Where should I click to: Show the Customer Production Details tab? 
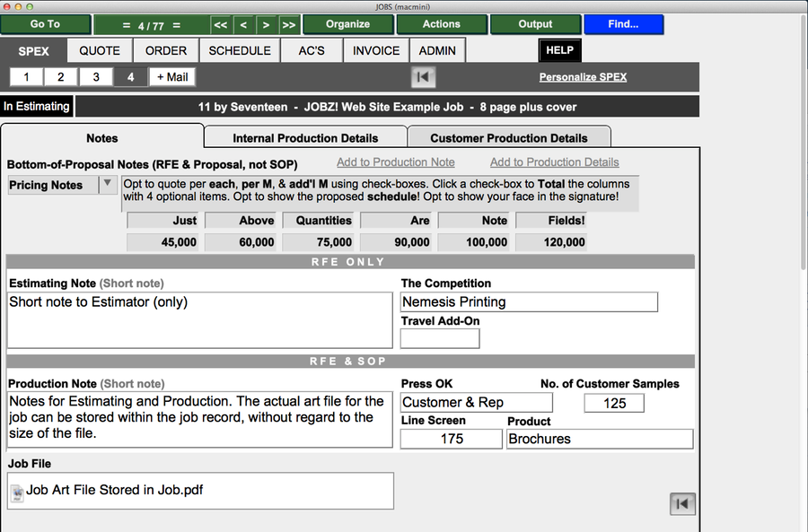click(509, 138)
